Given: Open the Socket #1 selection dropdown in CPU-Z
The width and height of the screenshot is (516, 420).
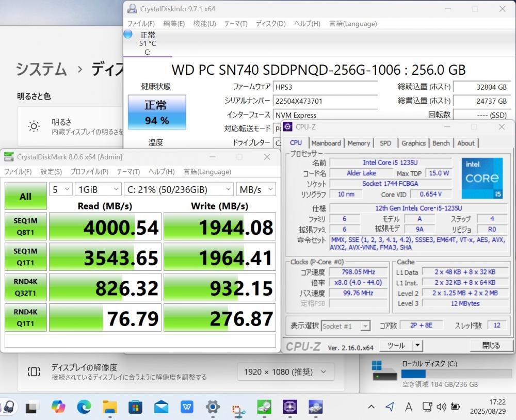Looking at the screenshot, I should pos(346,326).
